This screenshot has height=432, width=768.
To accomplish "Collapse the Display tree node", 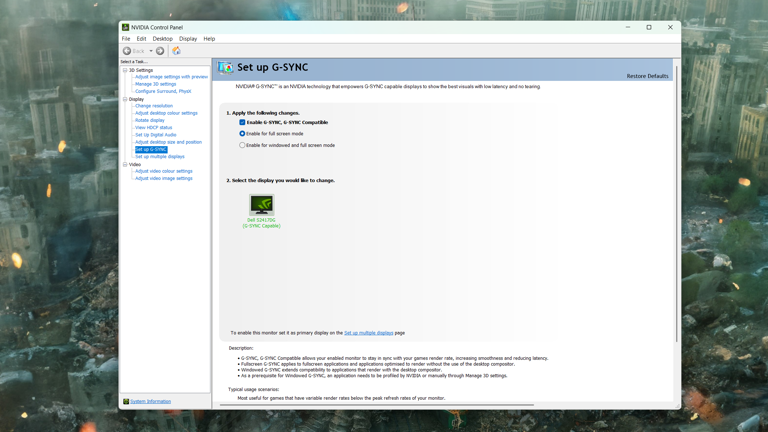I will pyautogui.click(x=125, y=99).
